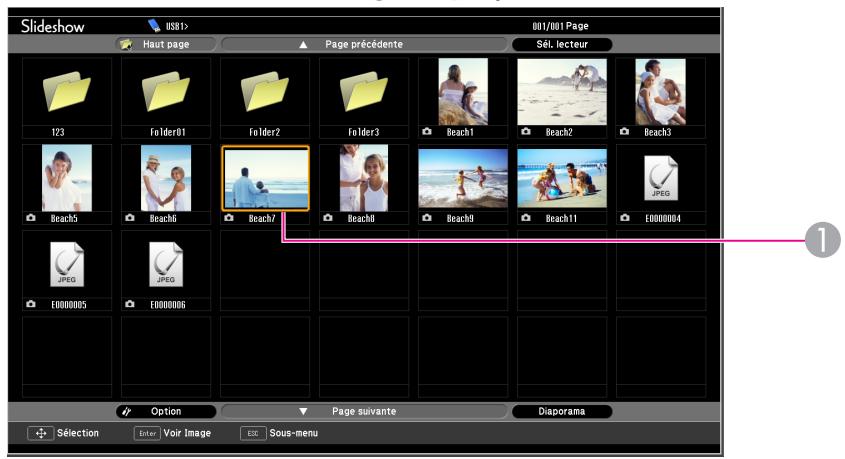Click the camera icon beside Beach9
This screenshot has width=845, height=459.
pos(427,217)
